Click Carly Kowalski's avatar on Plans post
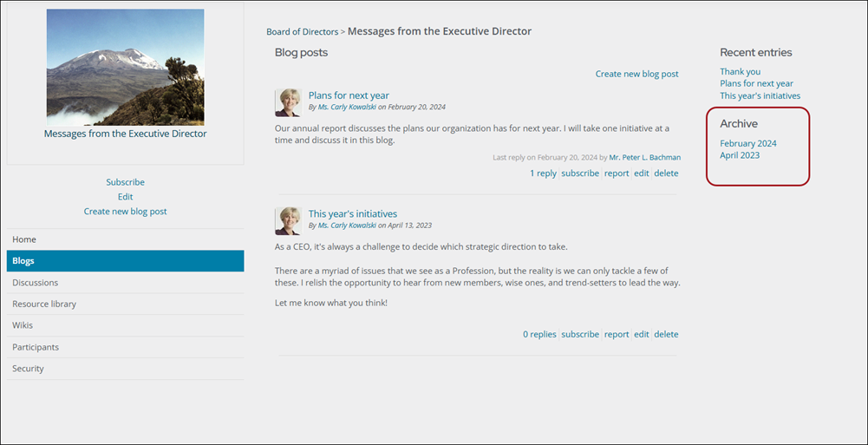The height and width of the screenshot is (445, 868). 288,102
